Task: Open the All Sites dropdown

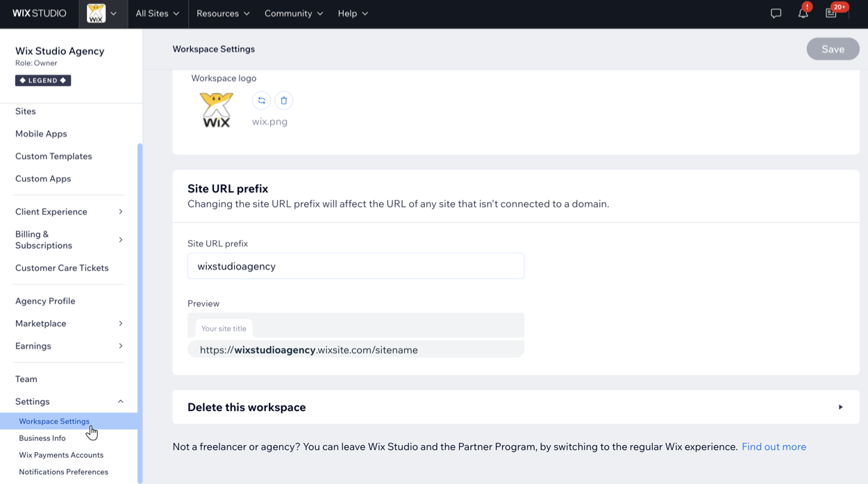Action: click(157, 14)
